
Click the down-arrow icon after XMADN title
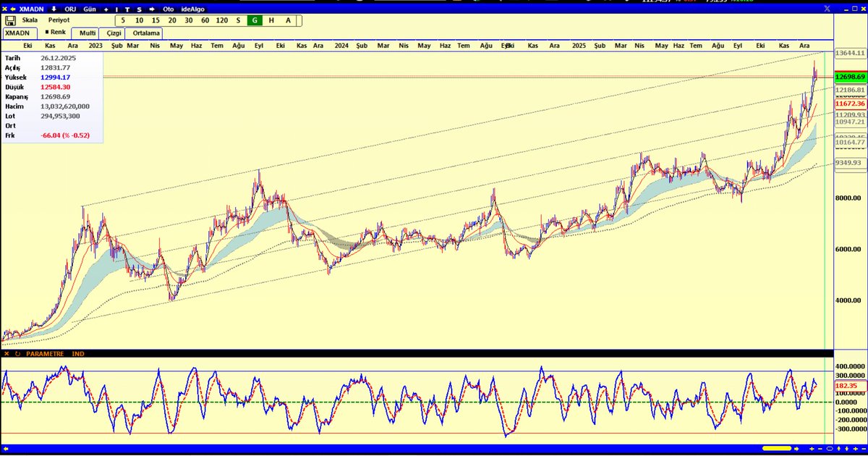54,9
